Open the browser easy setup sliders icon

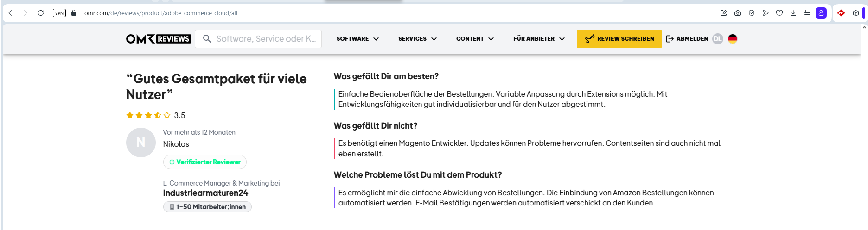pos(807,13)
